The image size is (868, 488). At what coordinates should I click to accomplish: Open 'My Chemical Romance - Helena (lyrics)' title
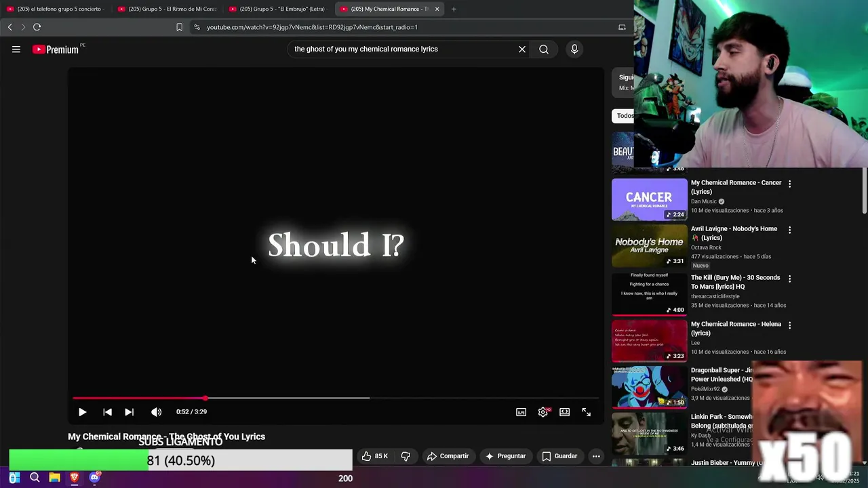[736, 329]
